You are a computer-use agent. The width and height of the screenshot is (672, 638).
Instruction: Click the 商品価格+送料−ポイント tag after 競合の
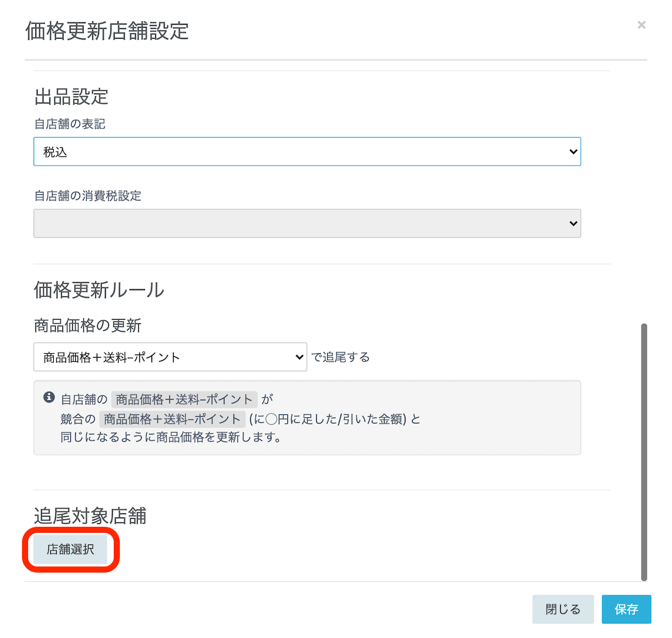point(172,419)
